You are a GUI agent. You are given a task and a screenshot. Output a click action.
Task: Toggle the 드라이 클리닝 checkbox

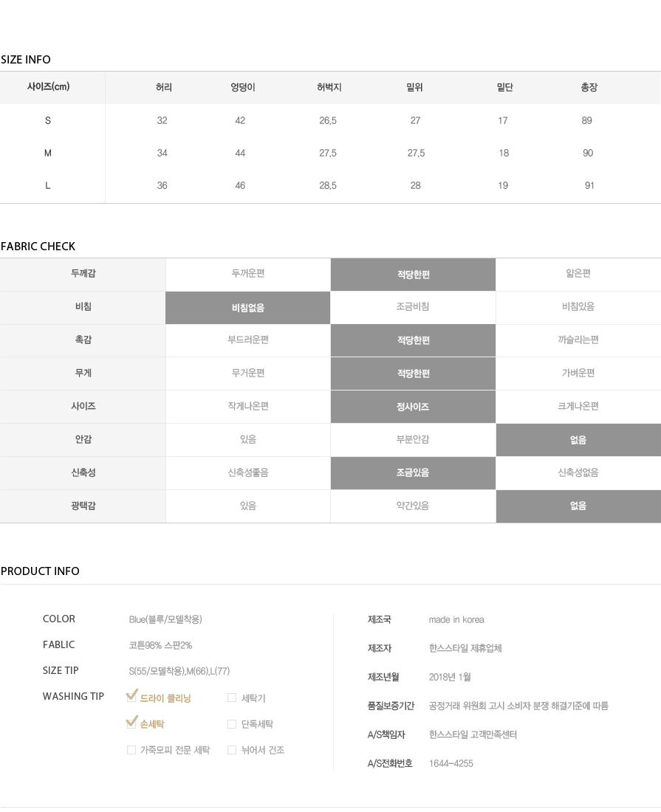coord(131,696)
